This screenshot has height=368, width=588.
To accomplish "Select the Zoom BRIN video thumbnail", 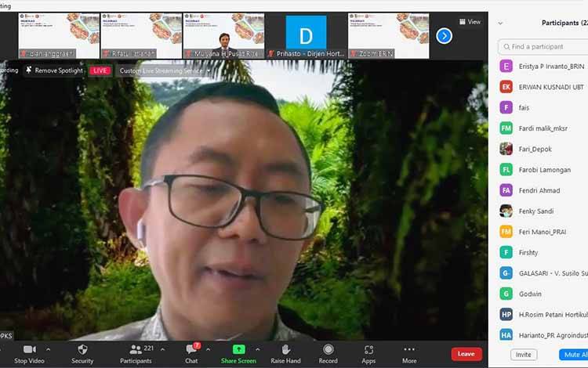I will [x=389, y=36].
